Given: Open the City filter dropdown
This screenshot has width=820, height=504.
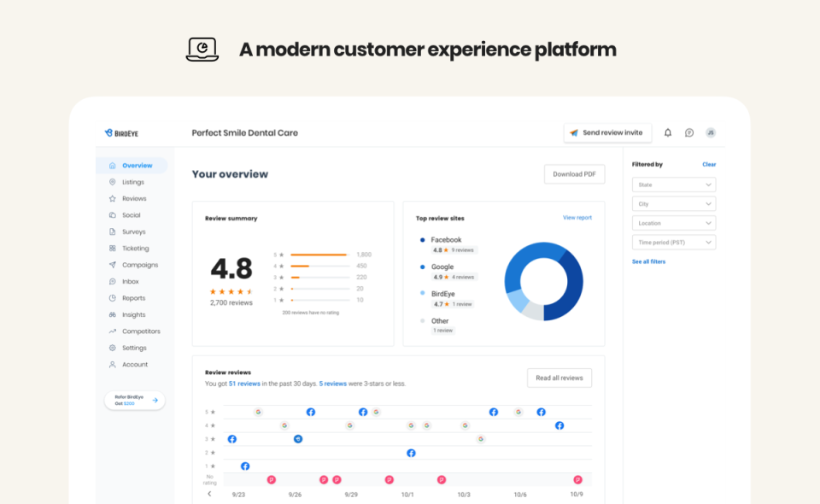Looking at the screenshot, I should click(674, 204).
